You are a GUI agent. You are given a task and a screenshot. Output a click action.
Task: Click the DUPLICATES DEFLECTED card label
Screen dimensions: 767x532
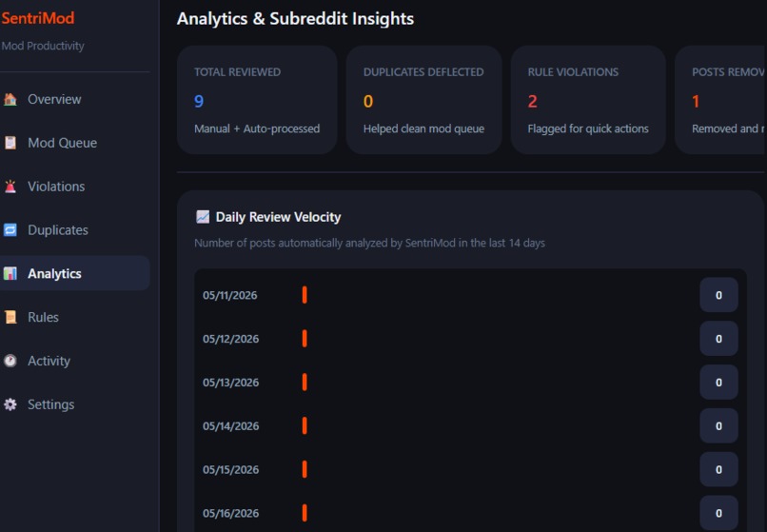coord(423,72)
